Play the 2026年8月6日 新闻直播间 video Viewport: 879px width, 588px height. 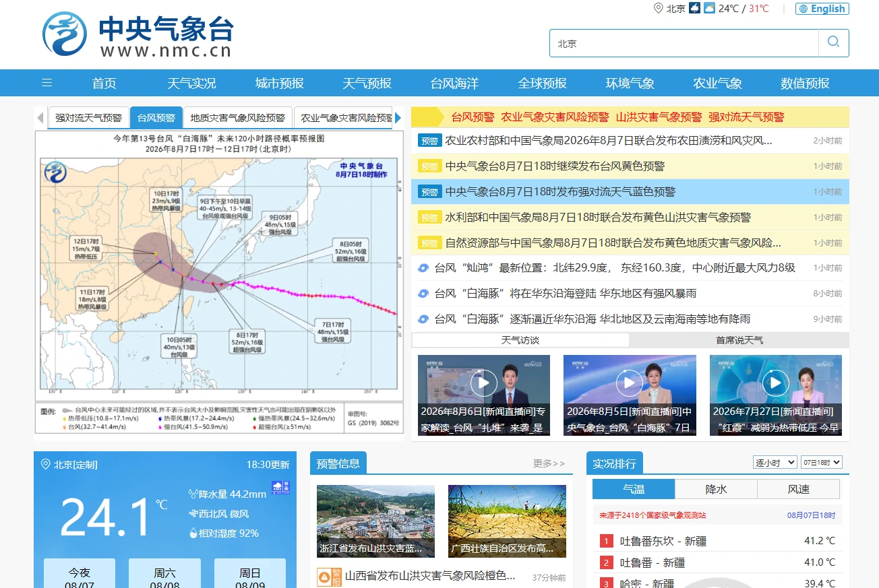484,383
